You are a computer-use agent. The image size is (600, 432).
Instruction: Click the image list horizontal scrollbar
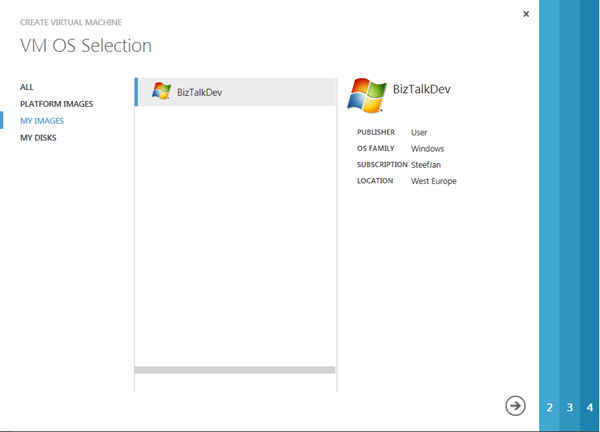pyautogui.click(x=235, y=370)
